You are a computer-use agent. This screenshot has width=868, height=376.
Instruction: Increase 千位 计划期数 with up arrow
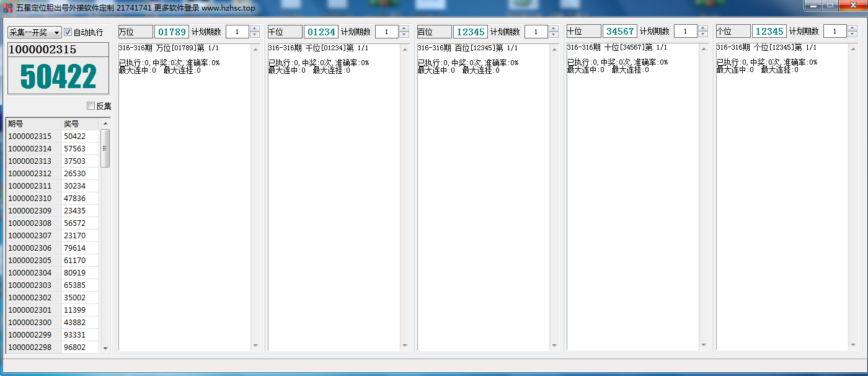tap(404, 29)
